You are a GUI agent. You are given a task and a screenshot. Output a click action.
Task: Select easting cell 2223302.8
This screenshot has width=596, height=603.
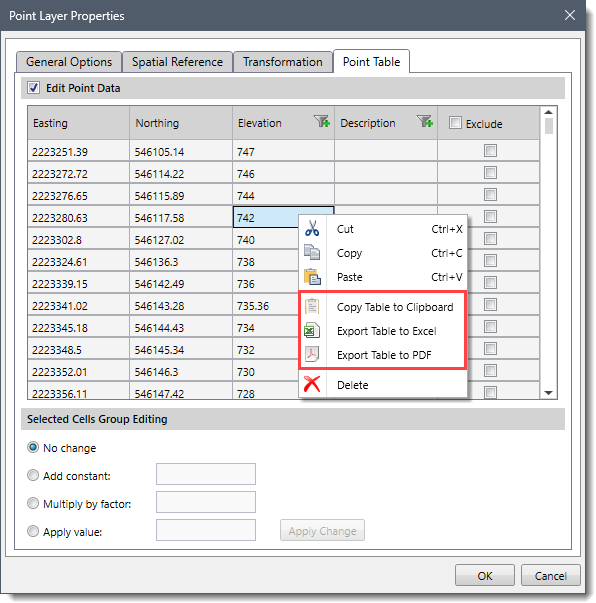click(x=78, y=239)
